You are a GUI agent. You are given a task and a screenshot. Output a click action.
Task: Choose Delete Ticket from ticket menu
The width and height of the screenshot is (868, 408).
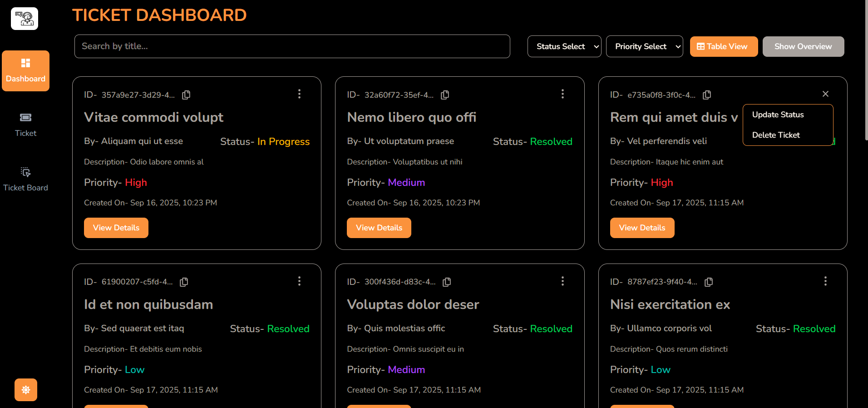click(x=776, y=135)
